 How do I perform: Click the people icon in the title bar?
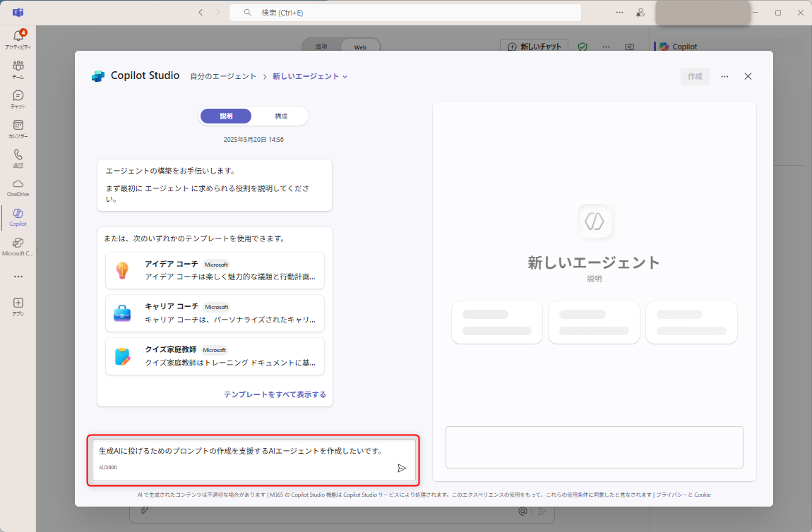click(640, 13)
